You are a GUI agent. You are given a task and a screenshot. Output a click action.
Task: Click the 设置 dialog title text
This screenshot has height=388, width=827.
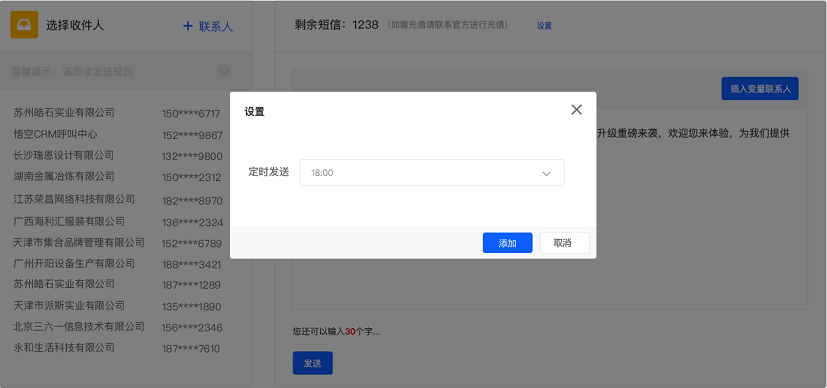point(254,112)
